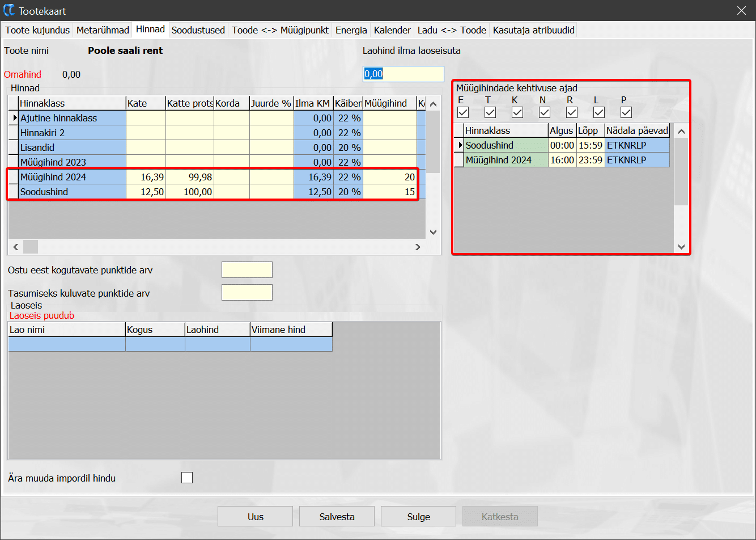Click the Uus button
756x540 pixels.
pos(255,517)
